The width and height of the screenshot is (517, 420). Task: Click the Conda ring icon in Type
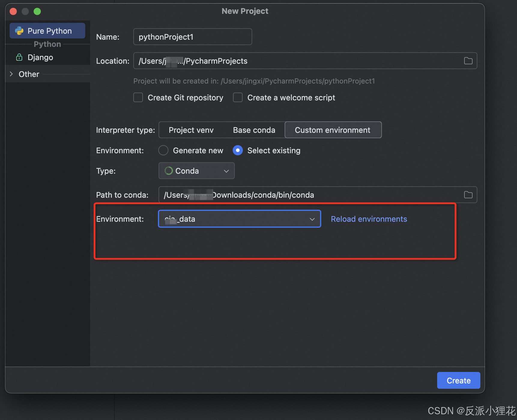169,171
